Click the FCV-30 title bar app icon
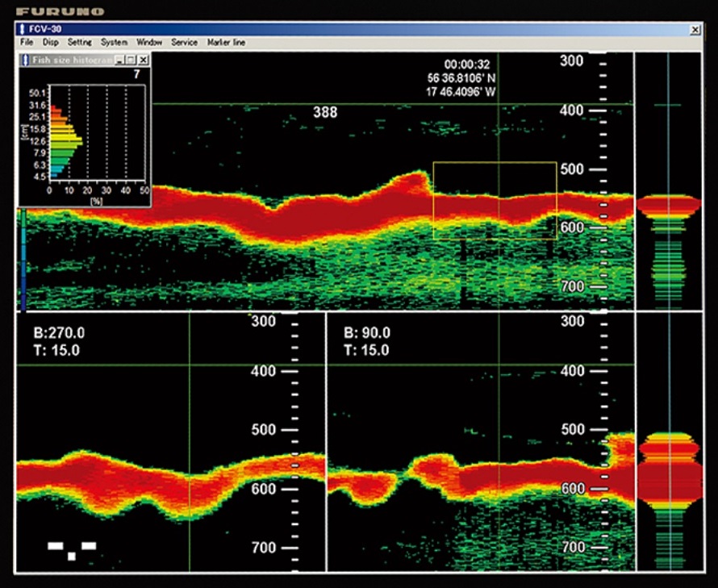 [21, 28]
